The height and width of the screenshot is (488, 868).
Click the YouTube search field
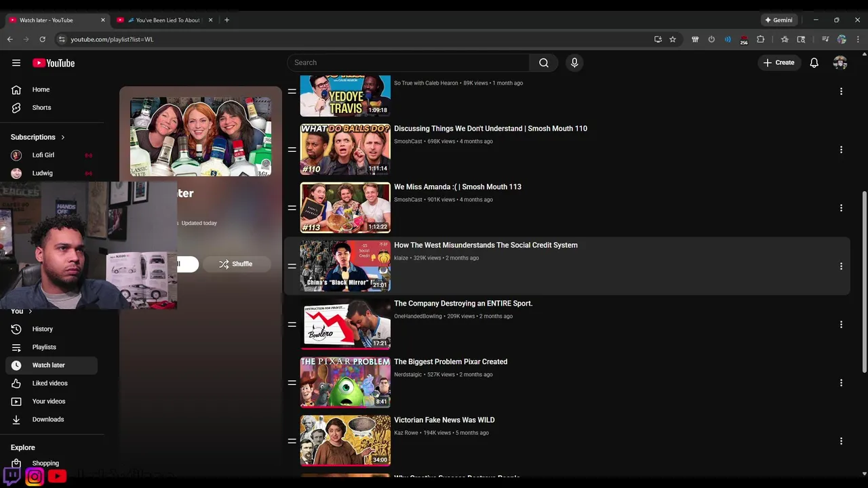(408, 63)
